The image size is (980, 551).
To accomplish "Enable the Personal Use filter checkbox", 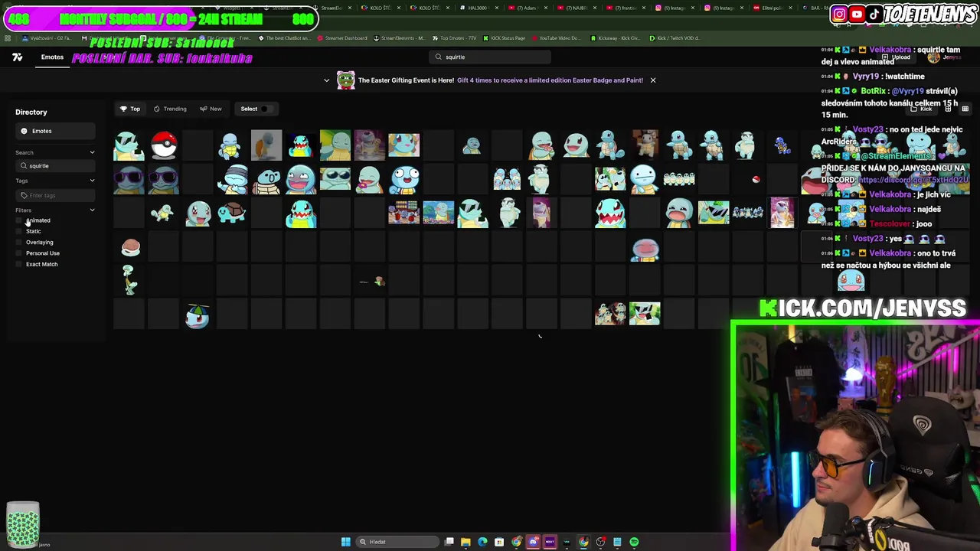I will (19, 253).
